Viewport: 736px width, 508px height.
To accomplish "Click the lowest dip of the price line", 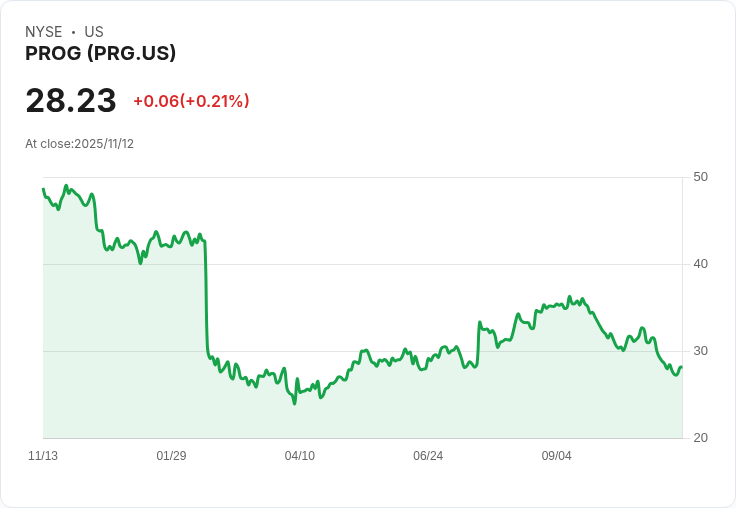I will (x=294, y=403).
